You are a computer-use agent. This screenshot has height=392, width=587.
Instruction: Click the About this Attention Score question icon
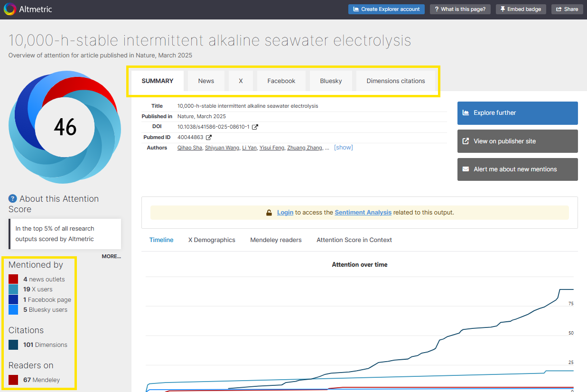(x=13, y=199)
